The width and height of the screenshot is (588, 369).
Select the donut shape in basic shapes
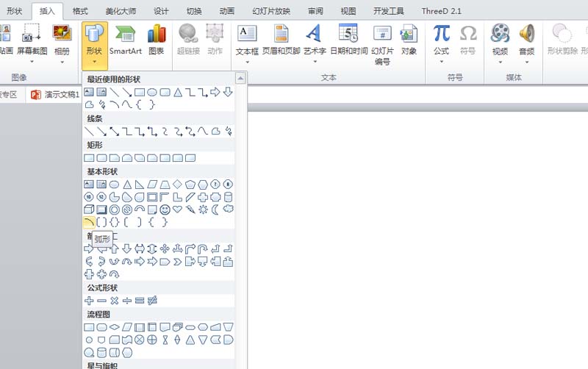coord(115,209)
